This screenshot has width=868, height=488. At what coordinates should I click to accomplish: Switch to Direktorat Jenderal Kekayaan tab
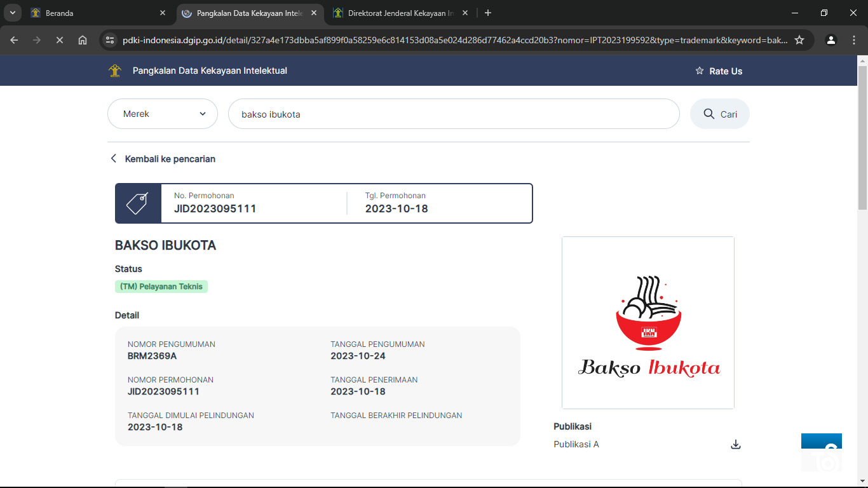tap(400, 13)
